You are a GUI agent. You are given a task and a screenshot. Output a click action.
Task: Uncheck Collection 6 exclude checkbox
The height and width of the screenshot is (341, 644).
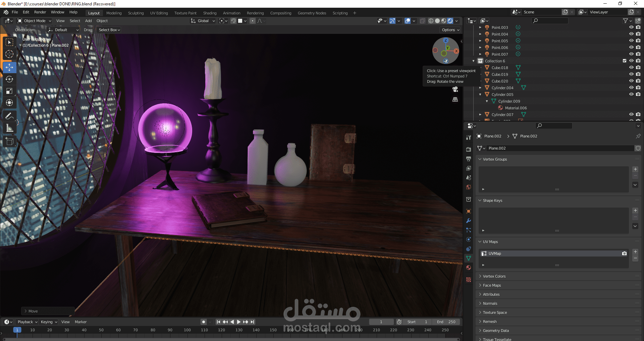[625, 61]
